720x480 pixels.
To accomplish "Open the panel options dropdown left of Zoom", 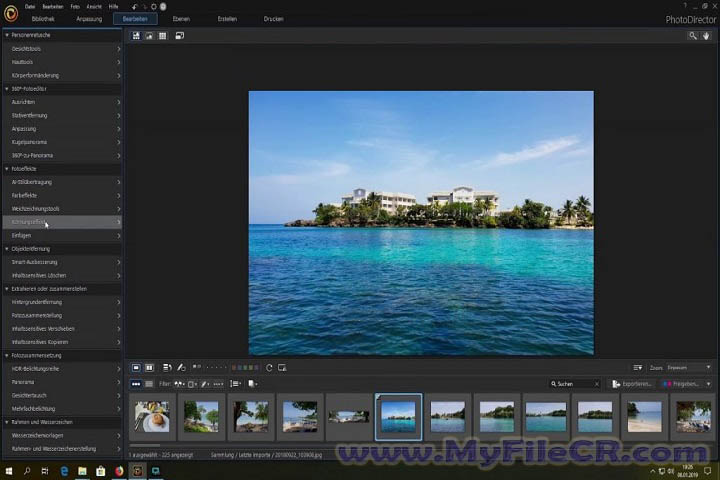I will pos(637,367).
